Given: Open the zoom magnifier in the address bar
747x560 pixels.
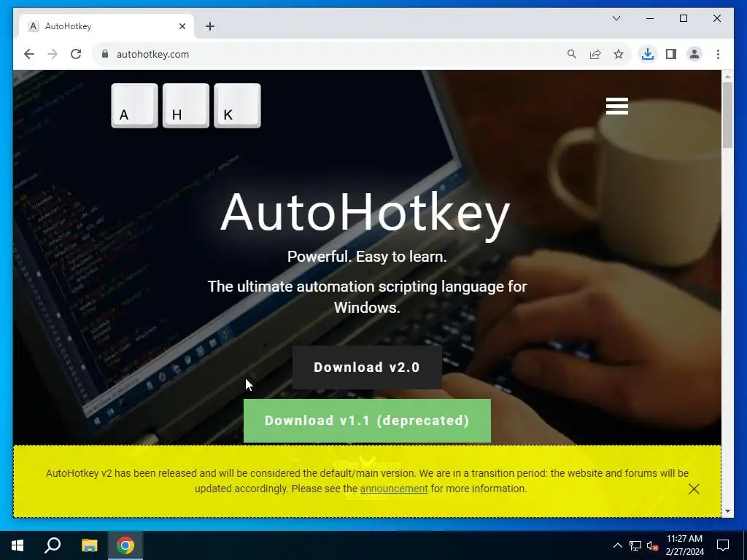Looking at the screenshot, I should click(x=572, y=54).
